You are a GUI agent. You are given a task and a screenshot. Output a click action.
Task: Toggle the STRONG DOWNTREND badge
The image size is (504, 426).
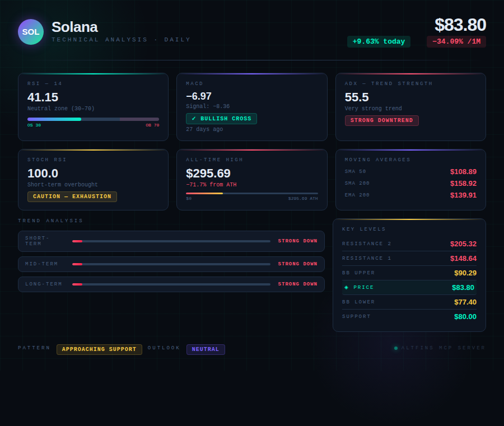(381, 120)
